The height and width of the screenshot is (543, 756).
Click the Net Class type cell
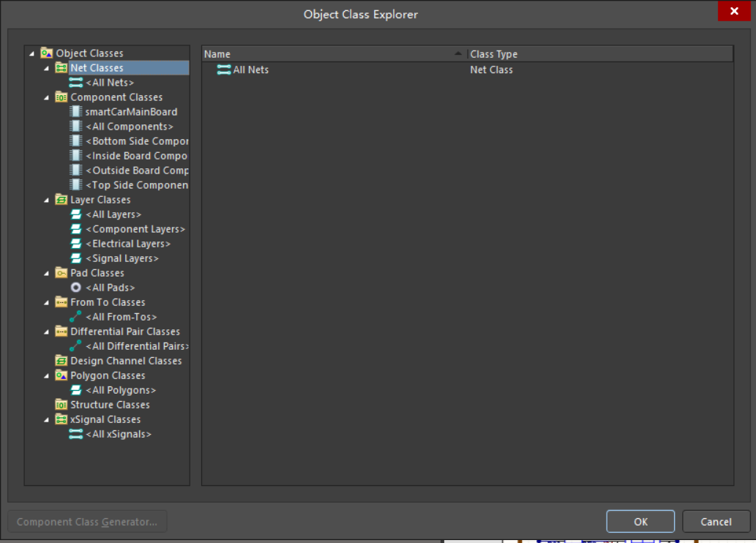[491, 70]
